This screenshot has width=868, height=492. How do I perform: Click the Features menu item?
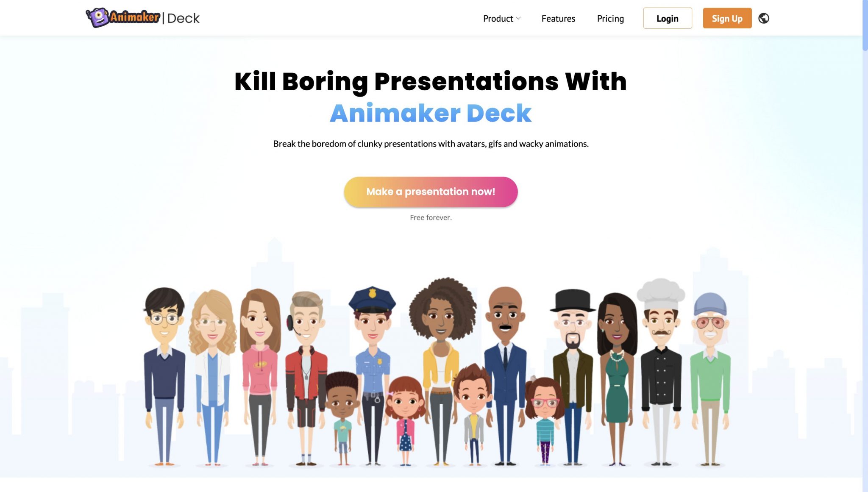[x=558, y=18]
